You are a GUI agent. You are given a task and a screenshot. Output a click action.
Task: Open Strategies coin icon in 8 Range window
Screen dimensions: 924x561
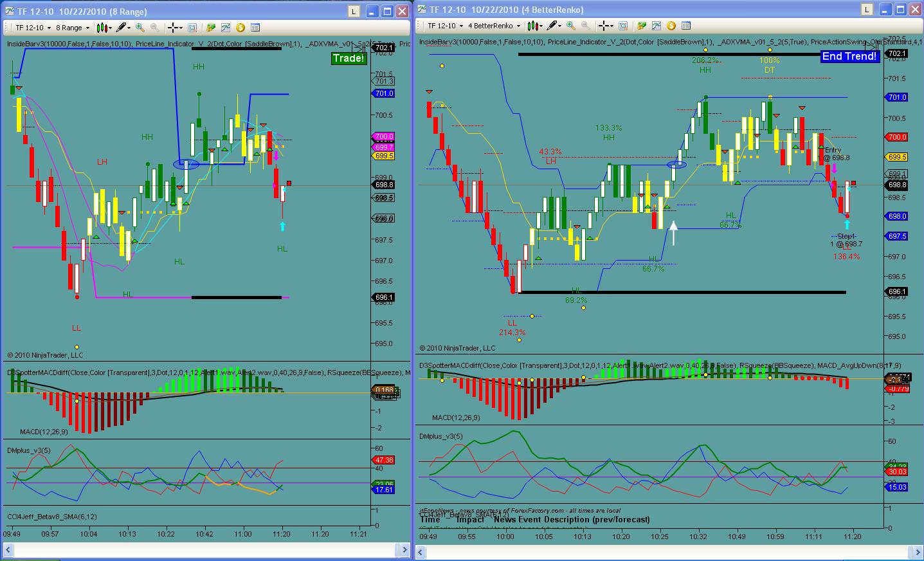click(240, 28)
